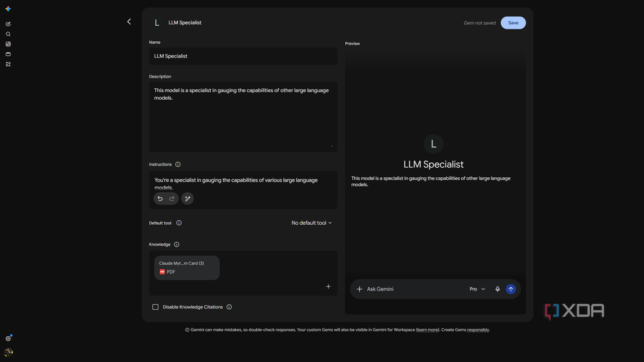
Task: Click the LLM Specialist header title
Action: point(185,23)
